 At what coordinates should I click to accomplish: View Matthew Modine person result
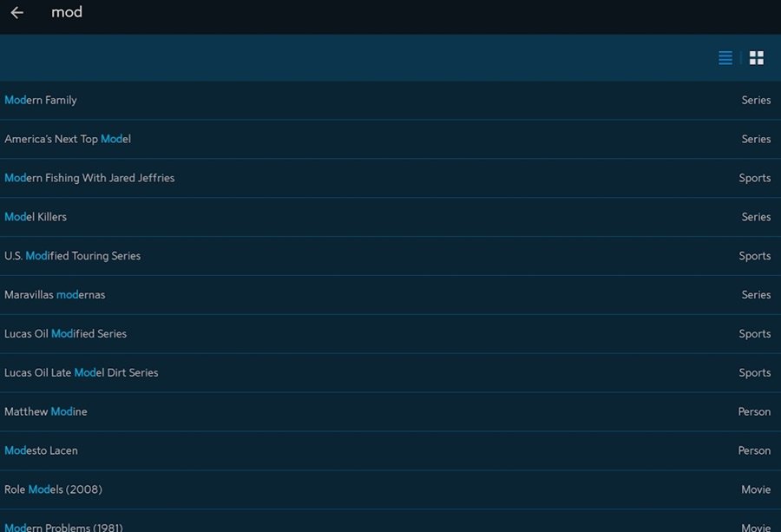click(x=390, y=411)
